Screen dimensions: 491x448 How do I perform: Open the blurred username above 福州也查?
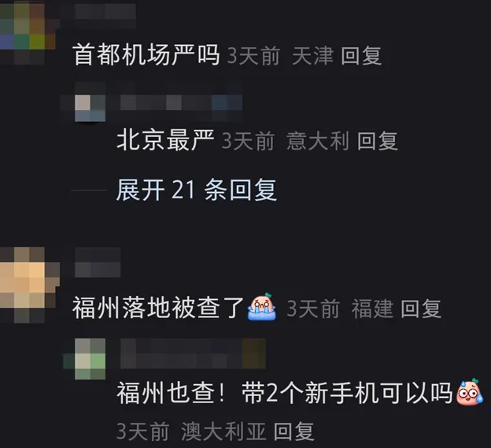(193, 354)
